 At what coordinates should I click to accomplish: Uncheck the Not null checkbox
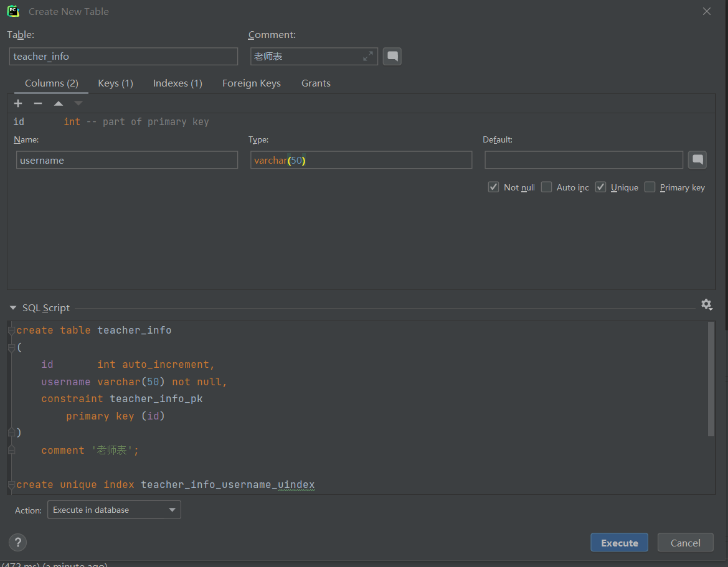(494, 187)
